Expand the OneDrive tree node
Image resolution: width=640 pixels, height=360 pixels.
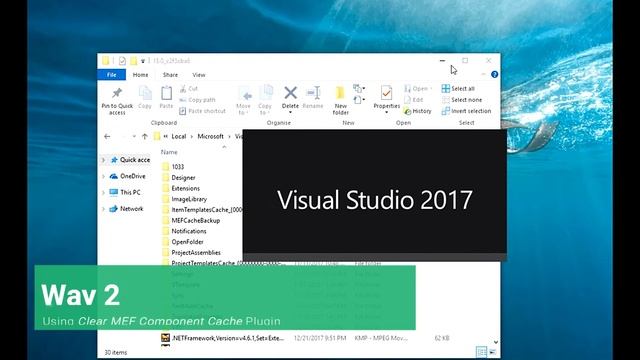point(103,176)
